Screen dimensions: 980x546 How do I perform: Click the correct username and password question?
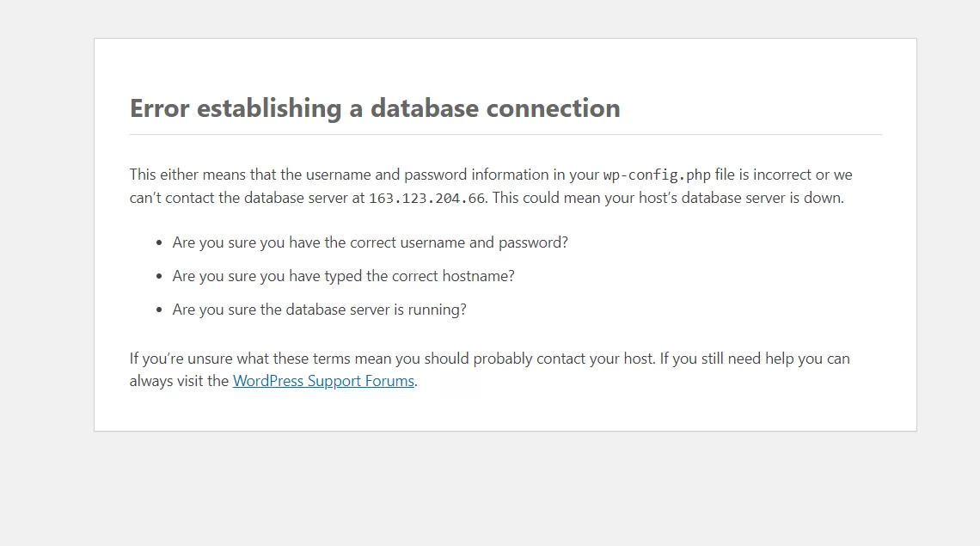370,242
